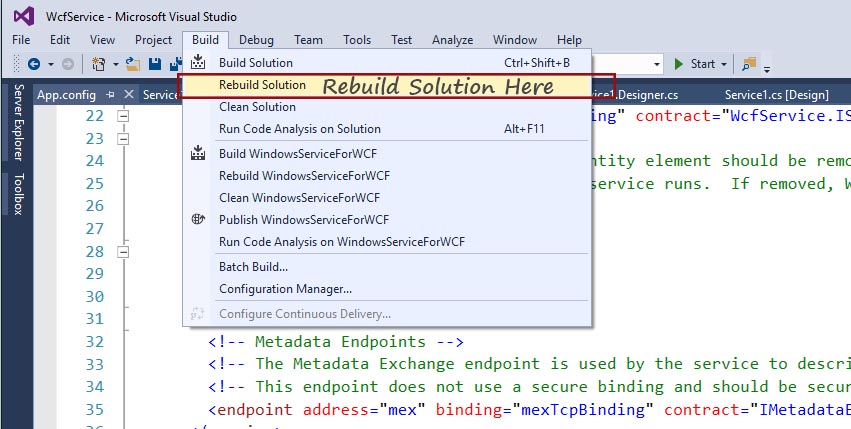Image resolution: width=851 pixels, height=429 pixels.
Task: Open the Tools menu
Action: pyautogui.click(x=357, y=40)
